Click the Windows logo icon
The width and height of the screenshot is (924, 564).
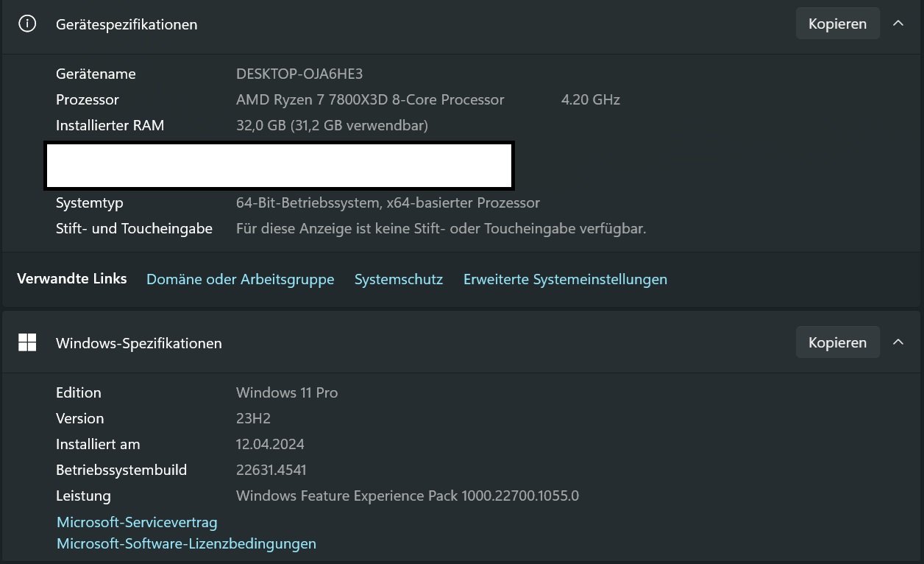point(27,342)
